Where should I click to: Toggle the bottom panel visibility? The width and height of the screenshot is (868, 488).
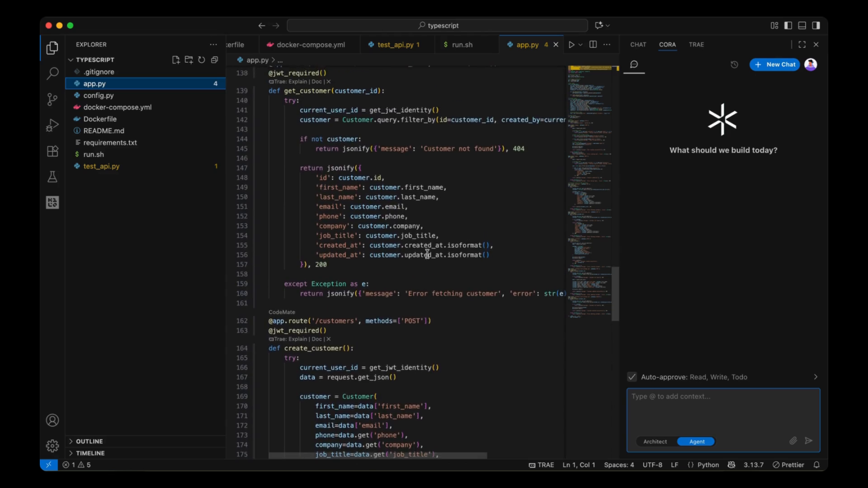pyautogui.click(x=802, y=25)
